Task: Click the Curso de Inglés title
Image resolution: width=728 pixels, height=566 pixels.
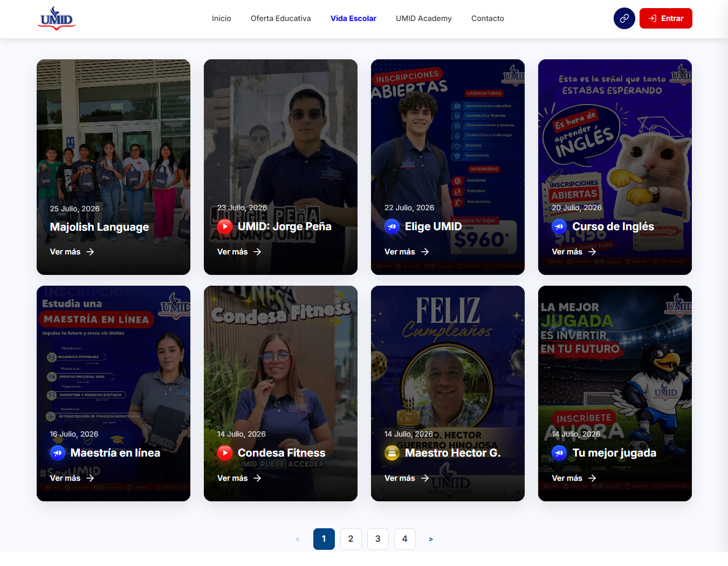Action: 613,226
